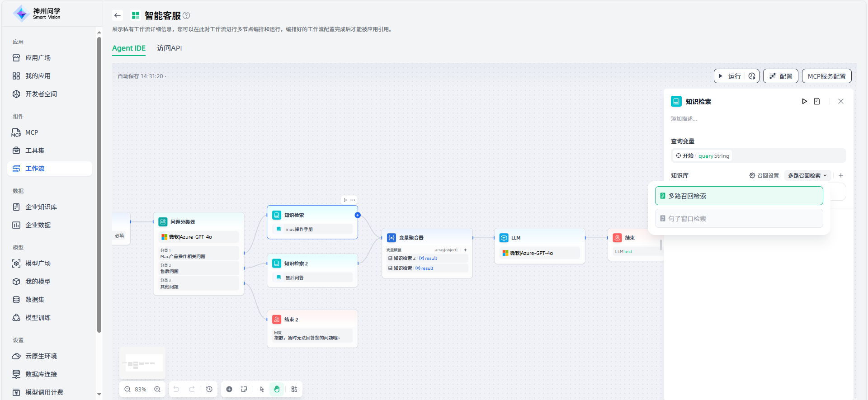Add a sticky note to canvas
Image resolution: width=868 pixels, height=400 pixels.
244,389
